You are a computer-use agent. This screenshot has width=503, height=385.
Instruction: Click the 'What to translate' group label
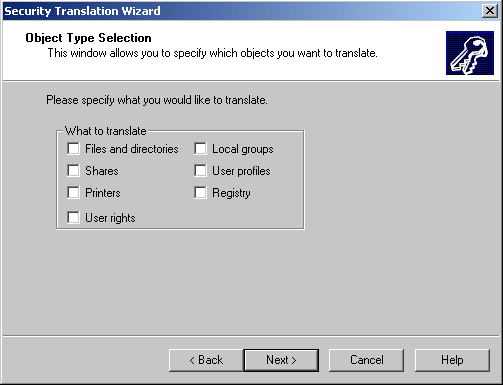(x=106, y=131)
